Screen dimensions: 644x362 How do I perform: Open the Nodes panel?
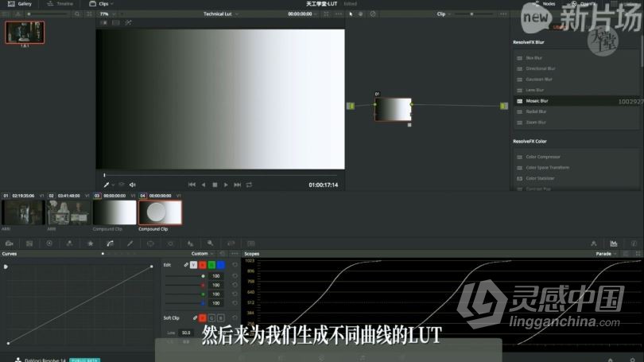(544, 4)
